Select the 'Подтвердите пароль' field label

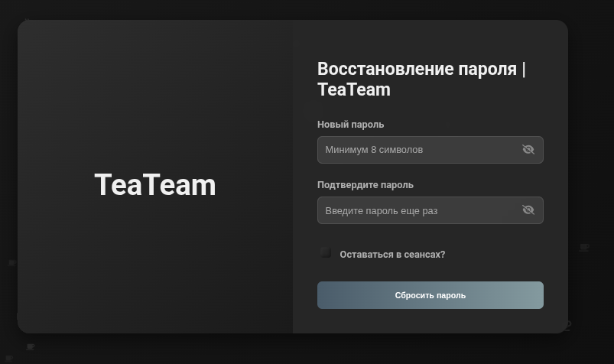point(365,185)
